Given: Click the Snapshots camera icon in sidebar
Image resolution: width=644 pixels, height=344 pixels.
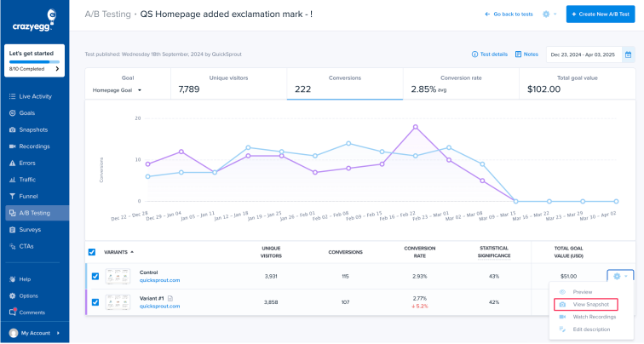Looking at the screenshot, I should tap(12, 129).
